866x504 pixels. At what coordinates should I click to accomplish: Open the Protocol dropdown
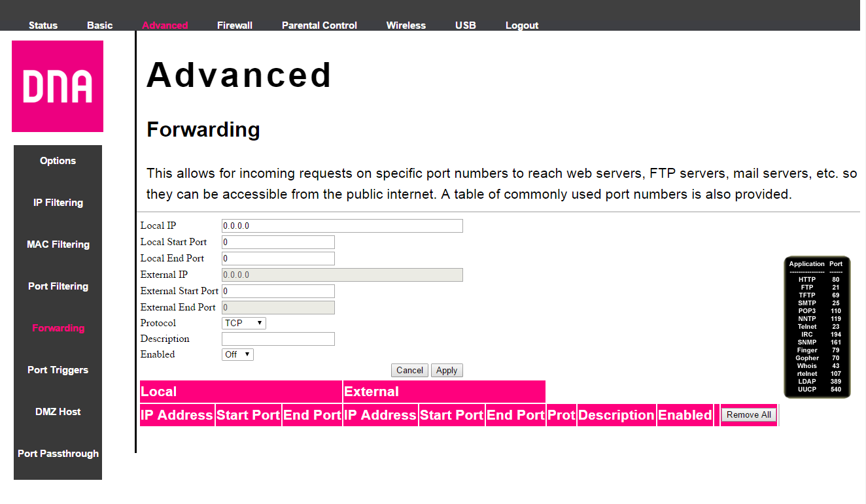pyautogui.click(x=244, y=323)
